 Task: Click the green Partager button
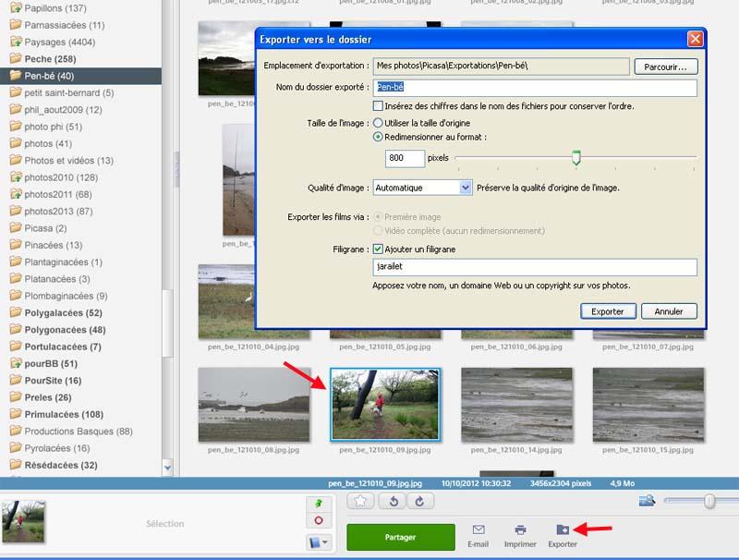(x=401, y=537)
